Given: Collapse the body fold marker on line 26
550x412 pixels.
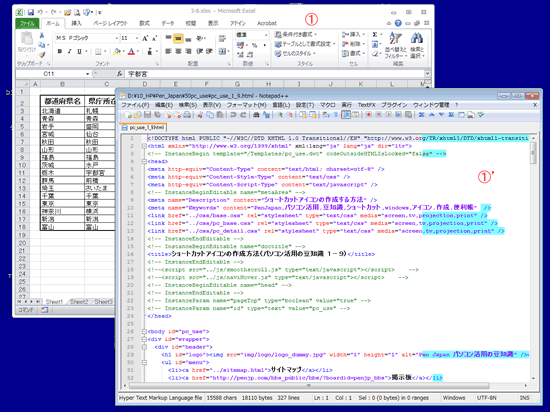Looking at the screenshot, I should point(144,331).
